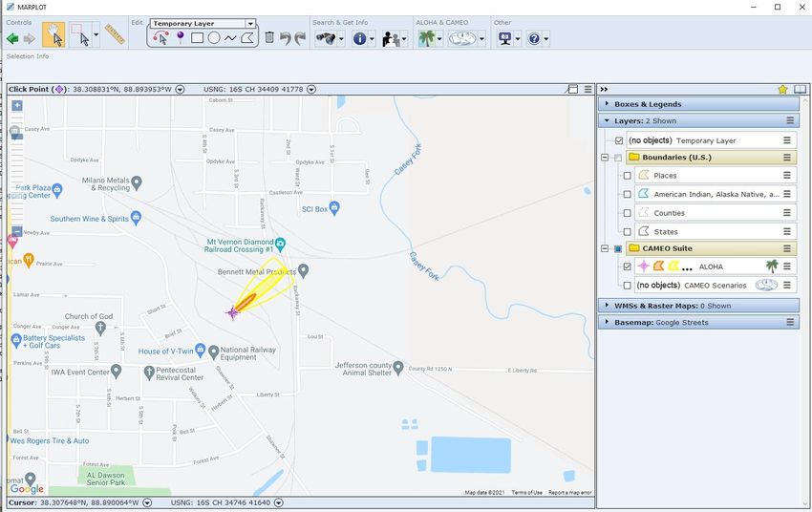Undo the last edit

pos(286,38)
